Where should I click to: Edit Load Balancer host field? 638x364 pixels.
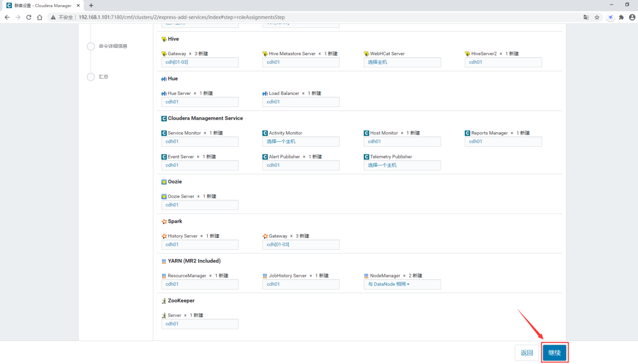coord(301,102)
